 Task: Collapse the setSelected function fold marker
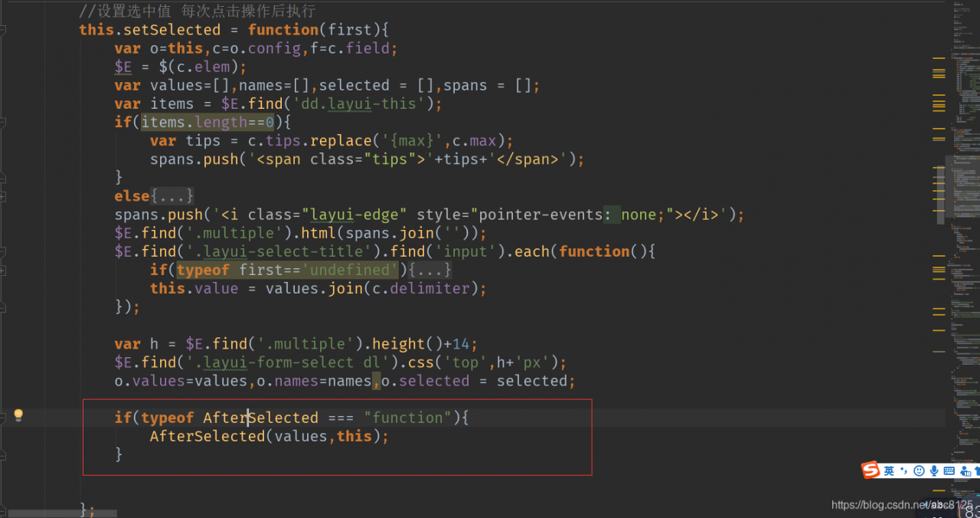(3, 30)
